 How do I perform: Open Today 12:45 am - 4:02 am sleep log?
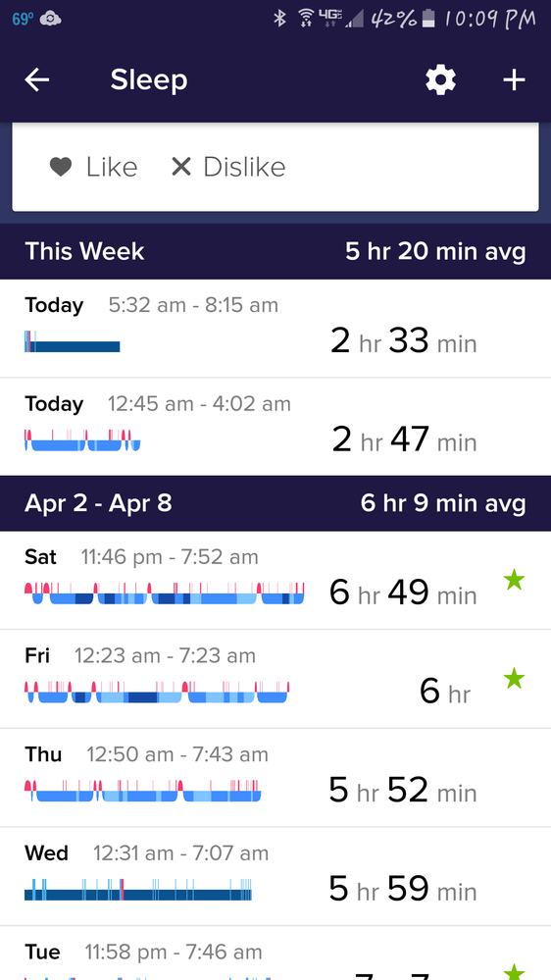pos(275,427)
